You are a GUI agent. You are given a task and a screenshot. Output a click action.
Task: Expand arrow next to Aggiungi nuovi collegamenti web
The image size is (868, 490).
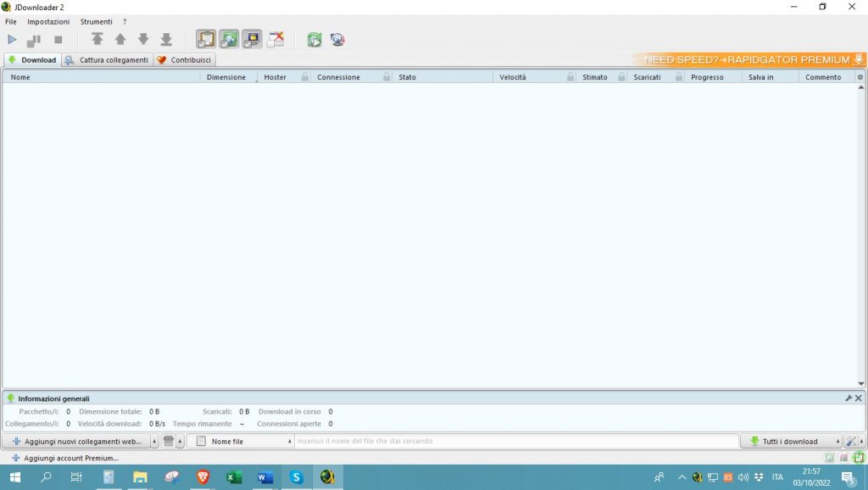(x=154, y=442)
